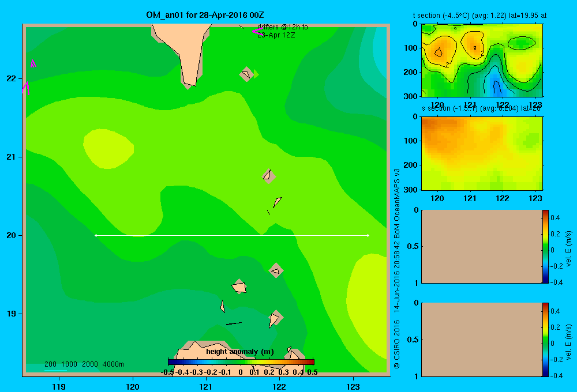The height and width of the screenshot is (392, 577).
Task: Click the 'height anomaly (m)' legend title
Action: tap(240, 352)
